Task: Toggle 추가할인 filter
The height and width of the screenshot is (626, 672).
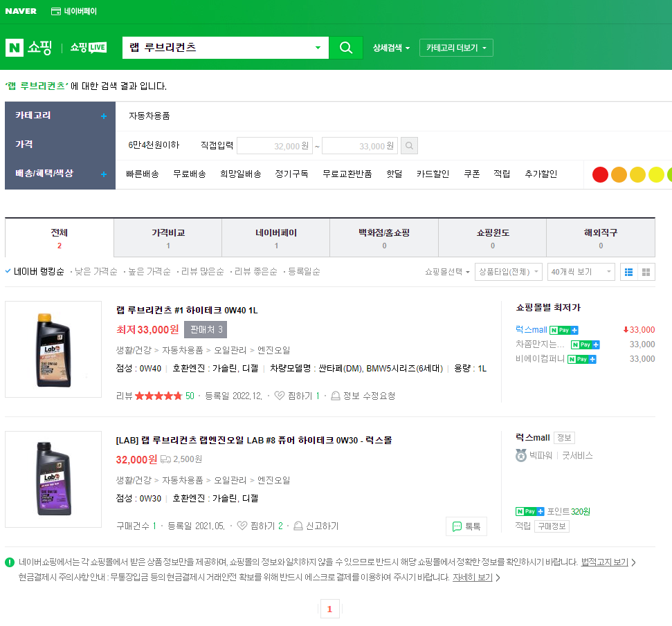Action: [541, 174]
